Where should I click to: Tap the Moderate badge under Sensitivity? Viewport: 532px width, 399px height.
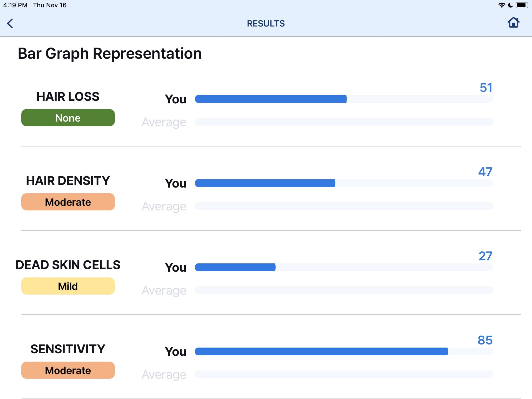click(68, 370)
